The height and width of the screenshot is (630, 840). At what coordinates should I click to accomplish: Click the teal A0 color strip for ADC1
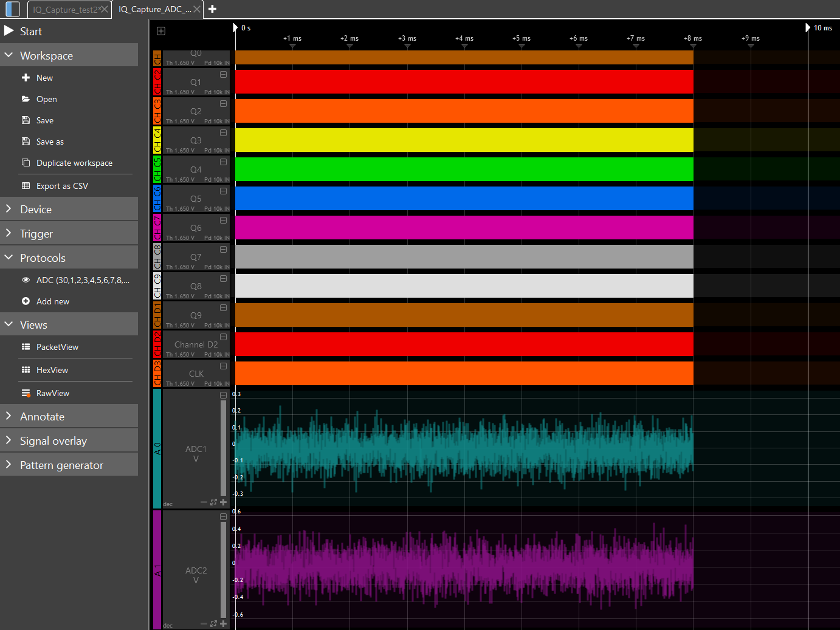157,448
